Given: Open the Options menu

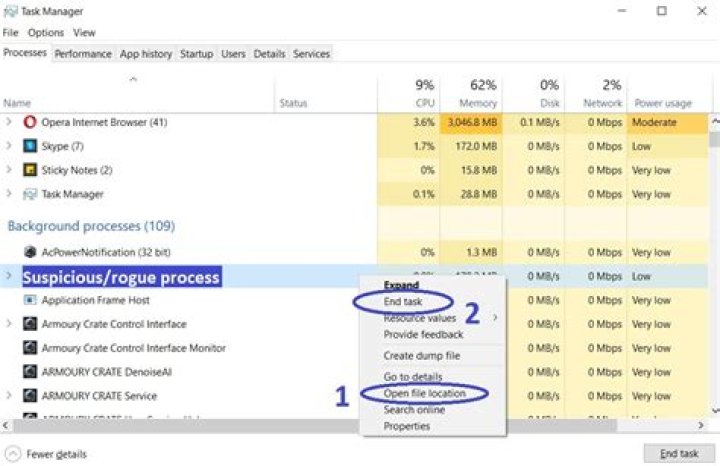Looking at the screenshot, I should (46, 33).
